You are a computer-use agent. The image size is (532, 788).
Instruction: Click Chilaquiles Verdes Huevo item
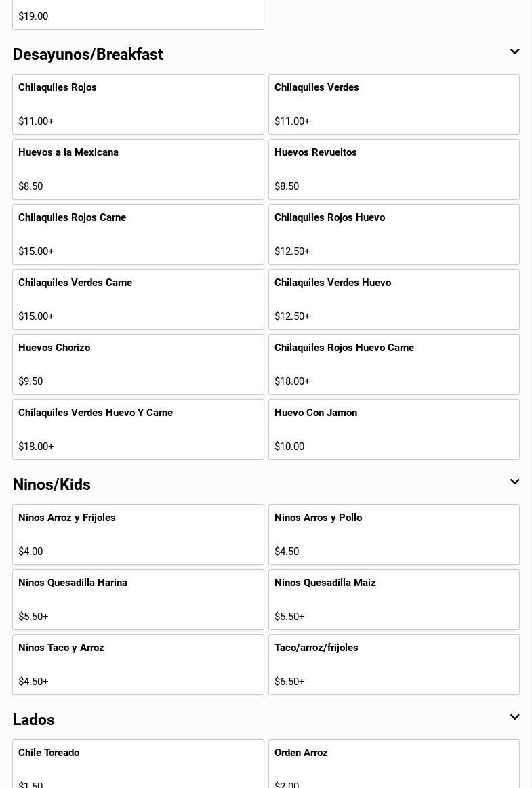click(x=394, y=299)
